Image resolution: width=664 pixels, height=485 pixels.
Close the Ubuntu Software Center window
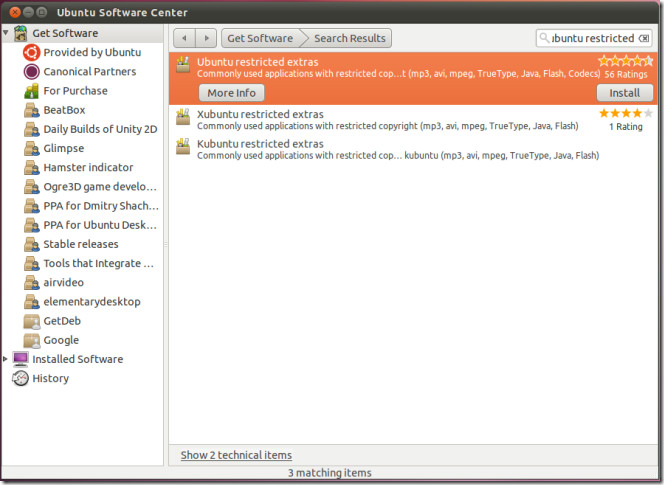pyautogui.click(x=14, y=12)
